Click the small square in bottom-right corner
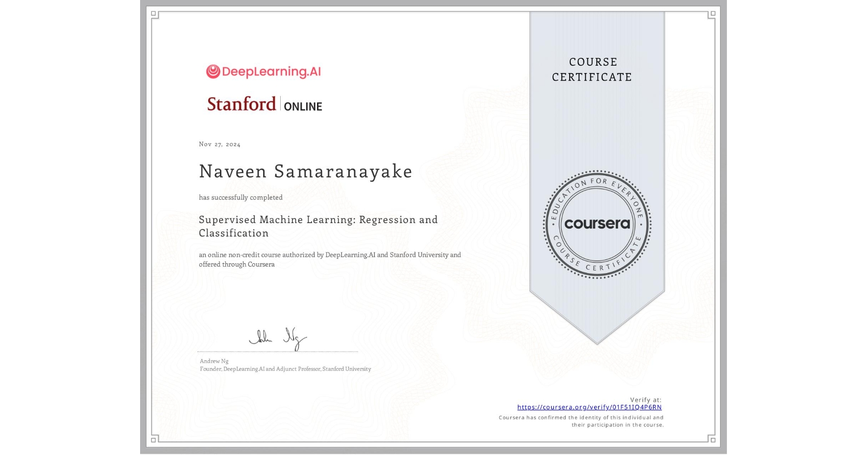The width and height of the screenshot is (868, 455). (x=713, y=440)
